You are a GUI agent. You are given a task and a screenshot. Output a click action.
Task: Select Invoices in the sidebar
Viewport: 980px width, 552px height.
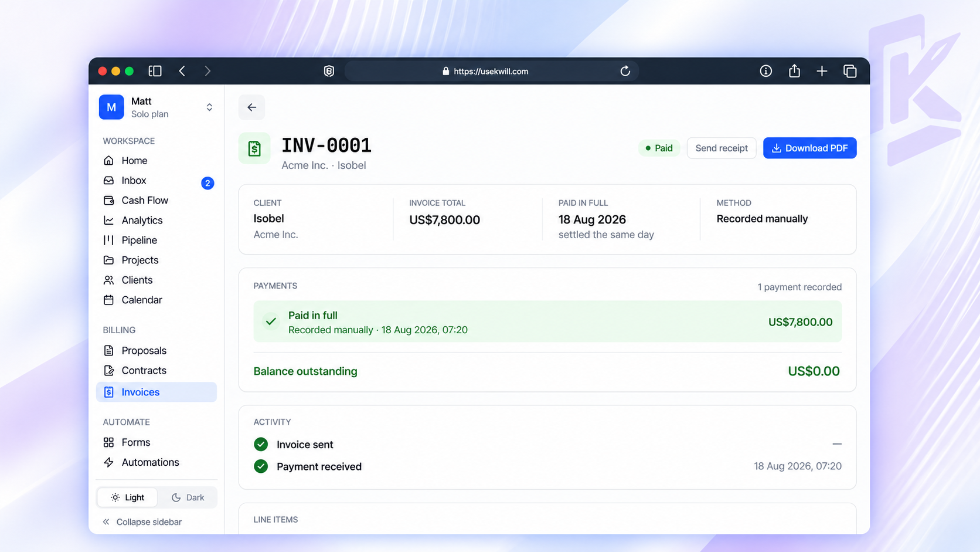[x=156, y=392]
